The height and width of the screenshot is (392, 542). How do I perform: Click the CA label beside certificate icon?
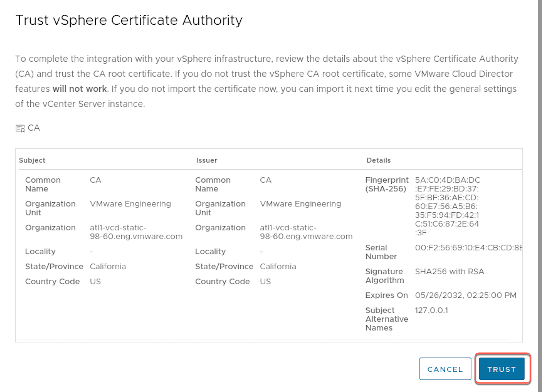pos(34,128)
